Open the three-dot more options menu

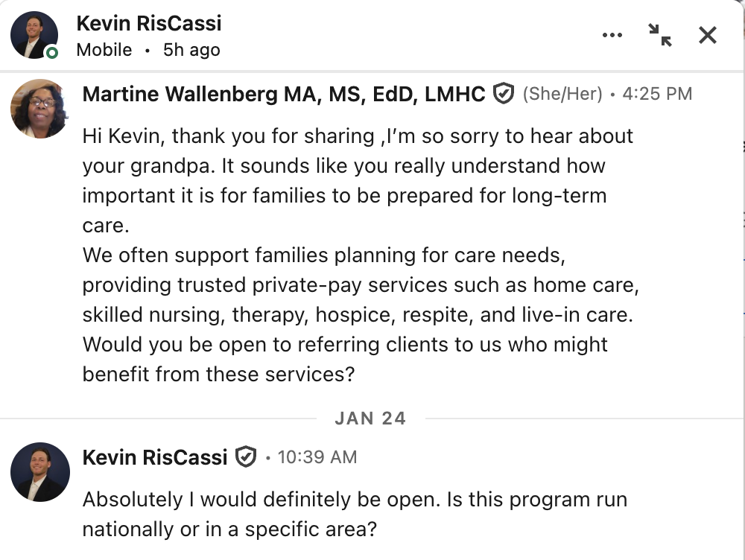click(x=612, y=35)
